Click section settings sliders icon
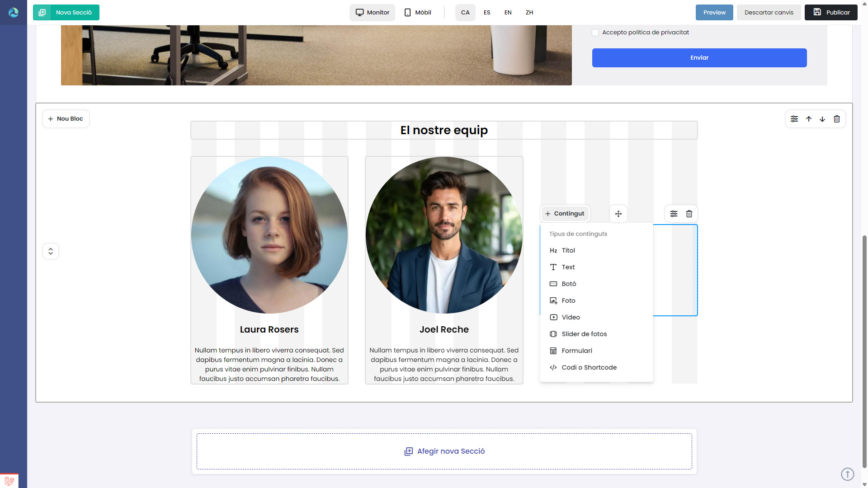The width and height of the screenshot is (868, 488). [x=794, y=119]
